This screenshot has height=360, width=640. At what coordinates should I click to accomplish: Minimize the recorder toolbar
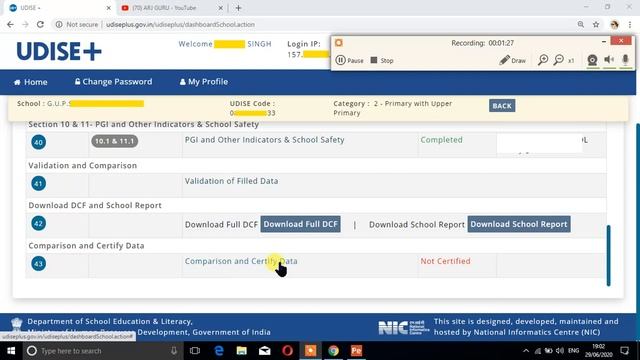(x=604, y=41)
